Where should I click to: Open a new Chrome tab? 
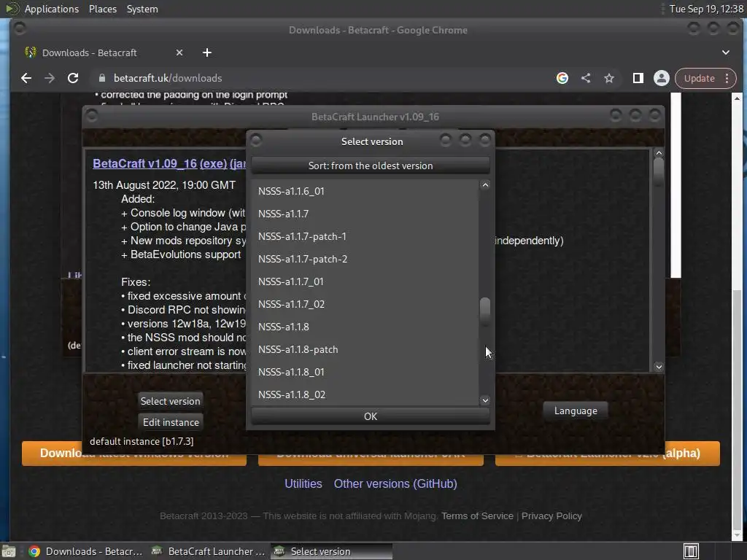click(206, 52)
